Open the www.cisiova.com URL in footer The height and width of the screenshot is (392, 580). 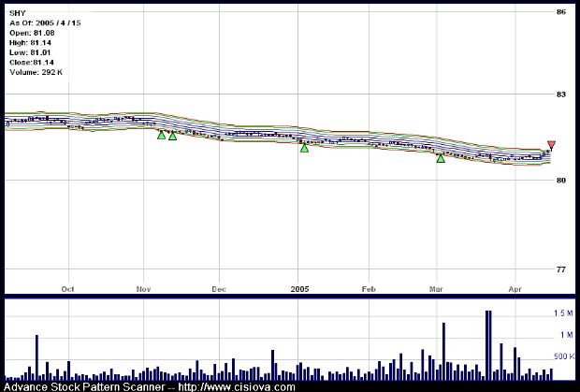click(237, 387)
